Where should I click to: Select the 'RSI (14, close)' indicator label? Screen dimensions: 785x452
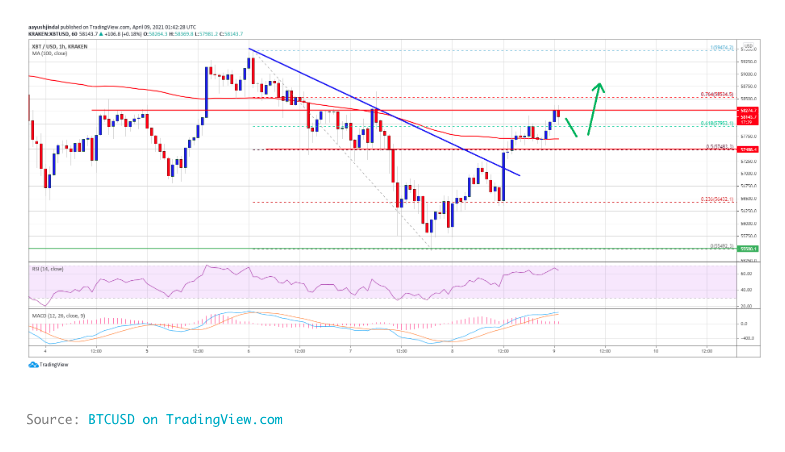[48, 269]
